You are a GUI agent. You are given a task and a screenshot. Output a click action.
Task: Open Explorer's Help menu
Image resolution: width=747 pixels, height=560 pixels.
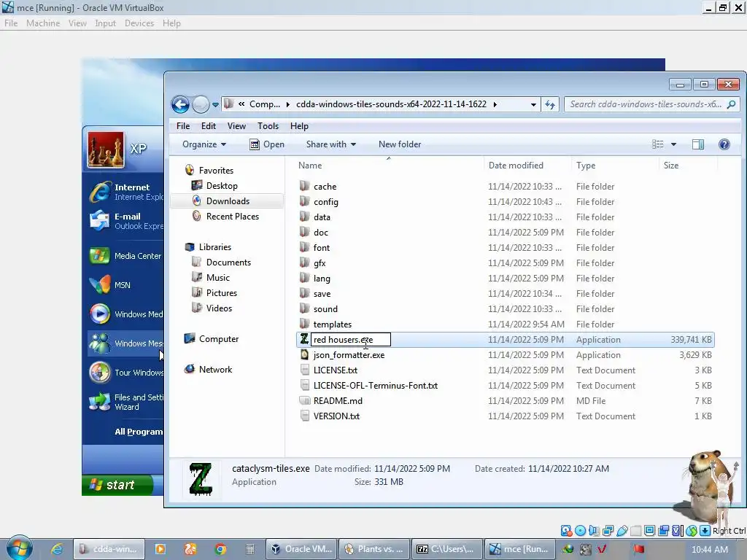click(x=299, y=126)
